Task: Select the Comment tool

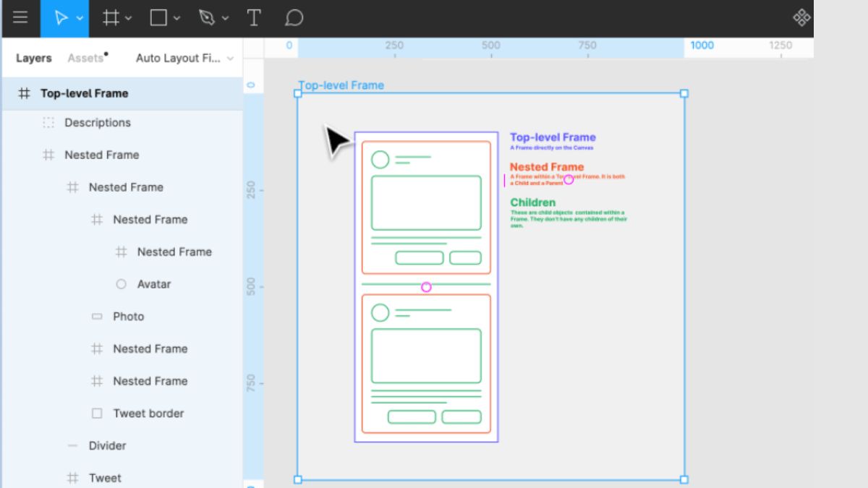Action: tap(293, 18)
